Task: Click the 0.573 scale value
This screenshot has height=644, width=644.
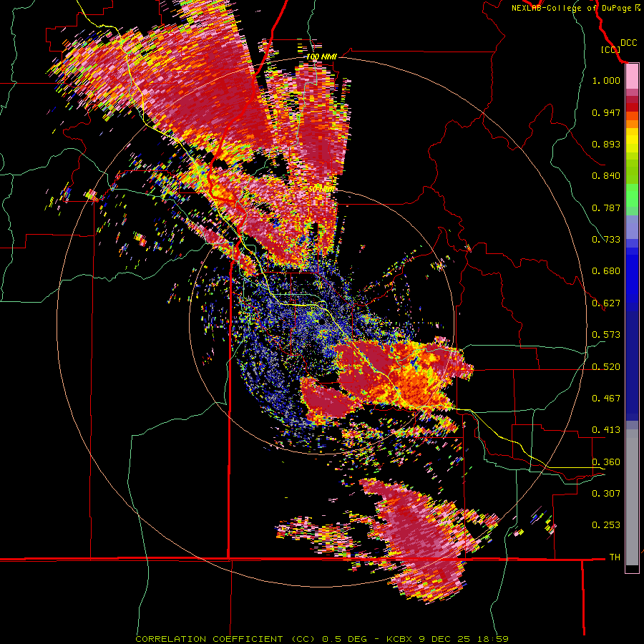Action: [x=606, y=335]
